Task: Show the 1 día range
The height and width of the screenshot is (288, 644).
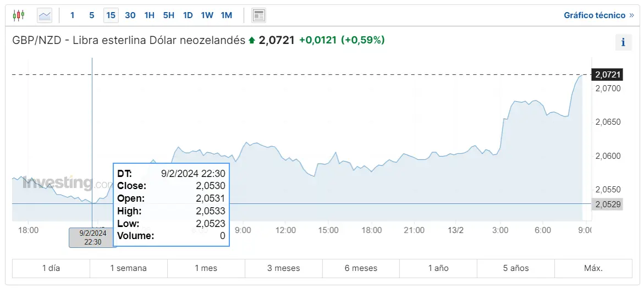Action: pos(51,268)
